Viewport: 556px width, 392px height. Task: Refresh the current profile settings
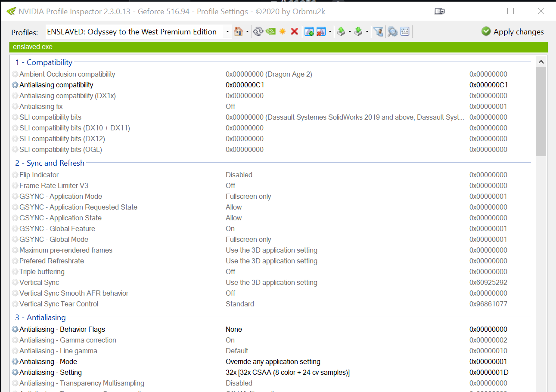[258, 31]
